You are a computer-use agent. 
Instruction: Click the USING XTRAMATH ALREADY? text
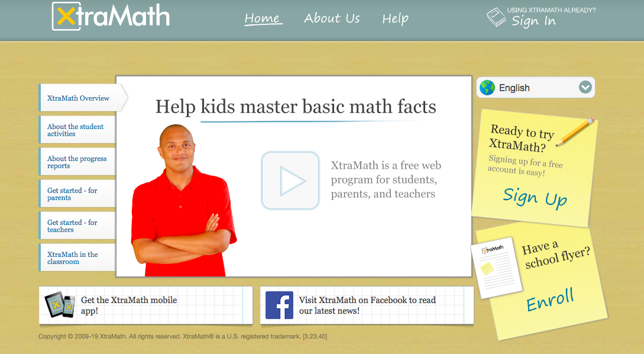click(x=551, y=10)
